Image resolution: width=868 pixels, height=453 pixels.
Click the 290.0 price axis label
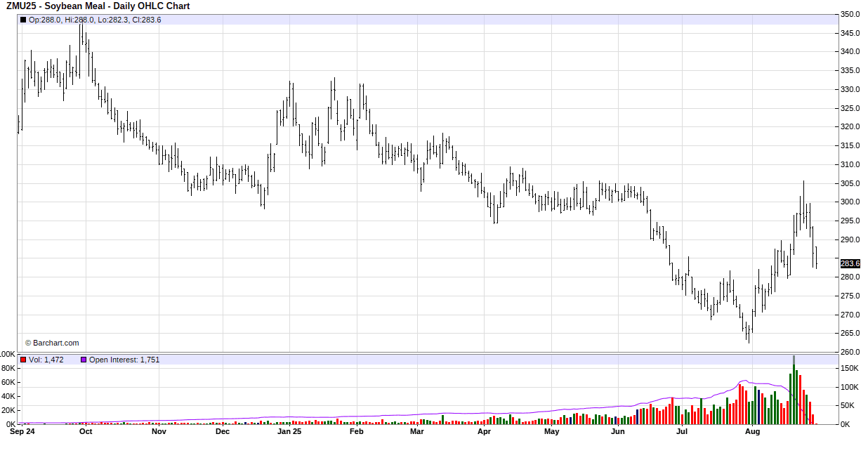click(x=850, y=239)
